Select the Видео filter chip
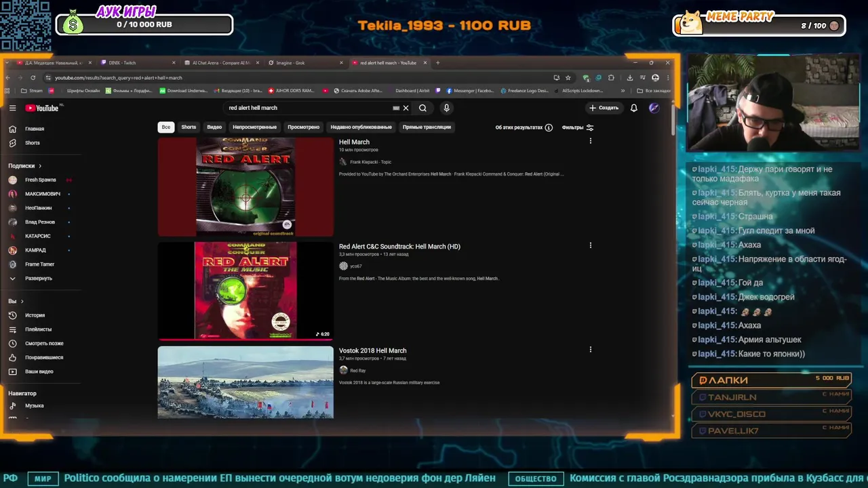 [214, 127]
